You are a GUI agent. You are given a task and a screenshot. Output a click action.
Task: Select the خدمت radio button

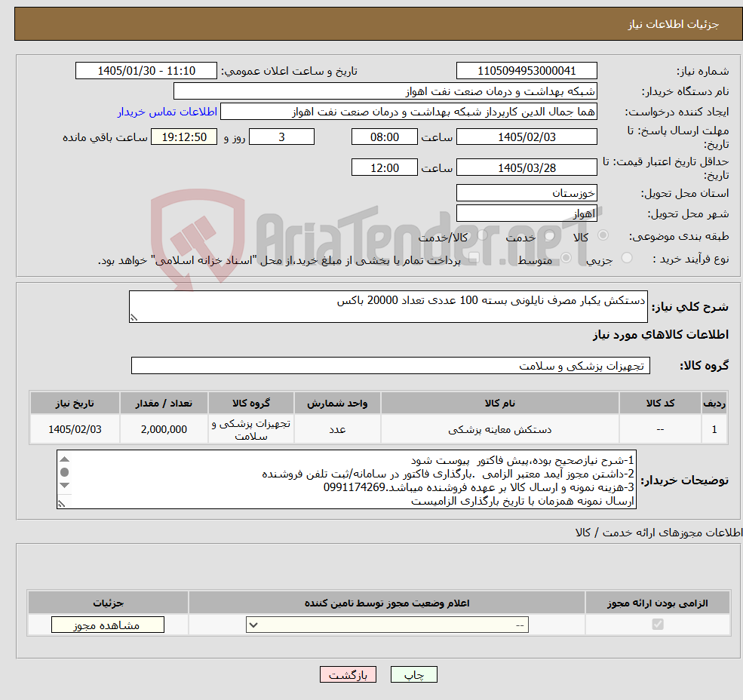[x=549, y=235]
